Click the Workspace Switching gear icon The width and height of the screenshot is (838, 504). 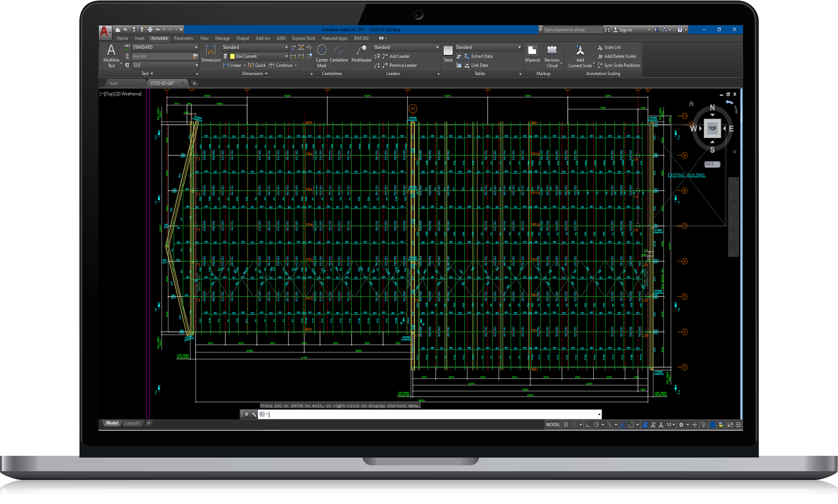coord(681,425)
